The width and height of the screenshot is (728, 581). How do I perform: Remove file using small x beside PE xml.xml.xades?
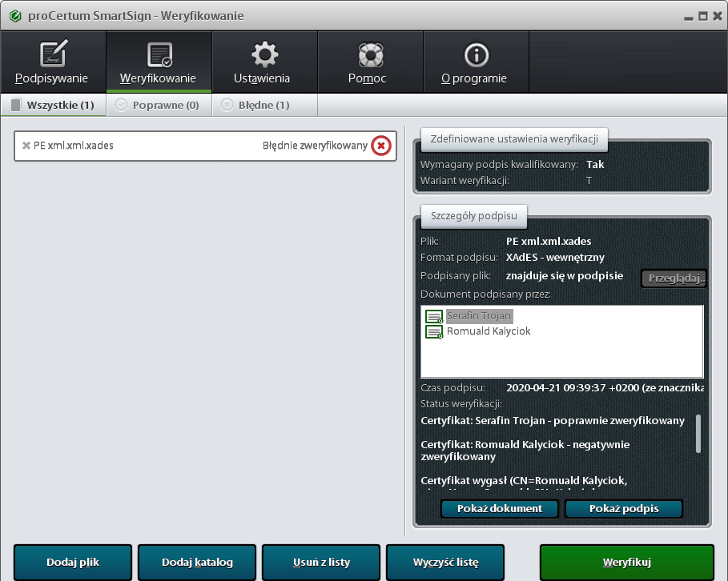coord(26,146)
